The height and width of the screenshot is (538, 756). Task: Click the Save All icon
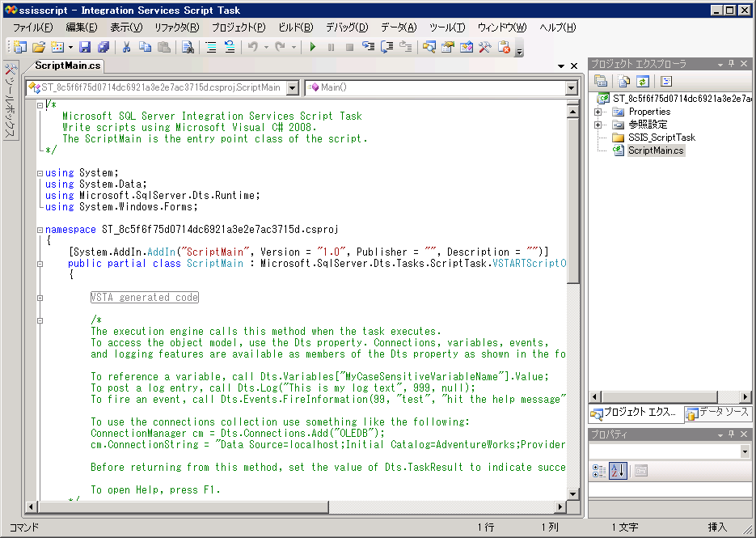click(103, 47)
